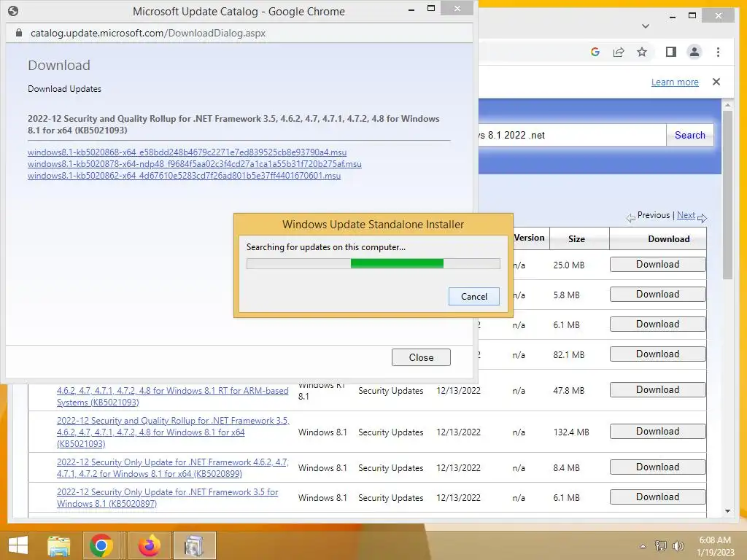Viewport: 747px width, 560px height.
Task: Click the globe icon in download window title
Action: pyautogui.click(x=13, y=11)
